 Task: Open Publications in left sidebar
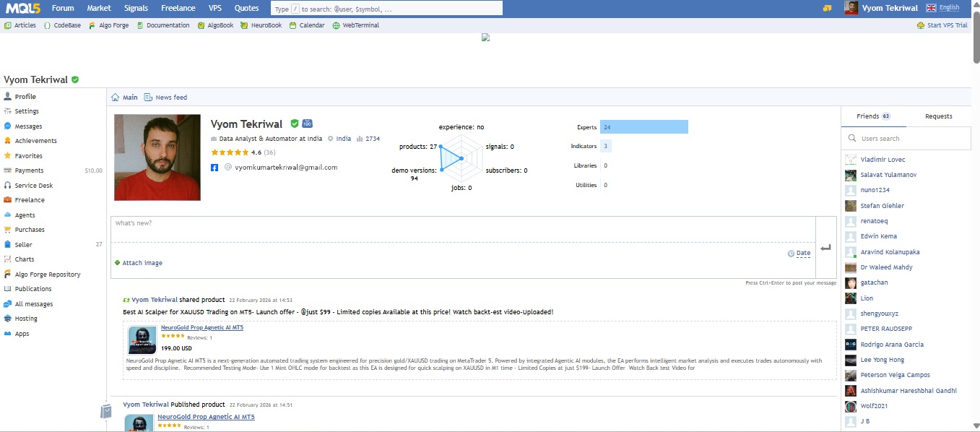click(x=33, y=289)
